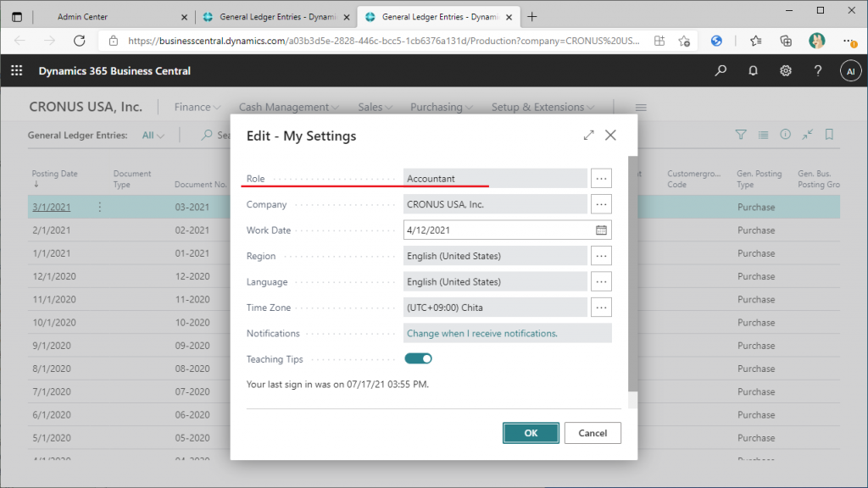Click Change when I receive notifications link

click(482, 333)
